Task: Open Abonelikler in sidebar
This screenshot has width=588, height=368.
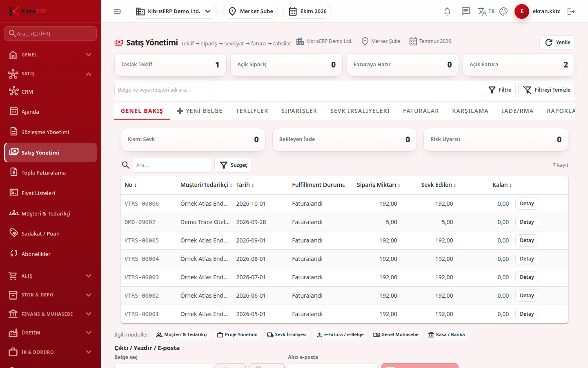Action: 51,254
